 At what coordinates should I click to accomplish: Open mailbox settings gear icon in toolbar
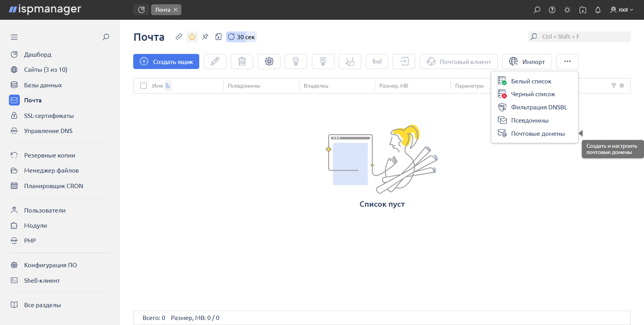269,61
